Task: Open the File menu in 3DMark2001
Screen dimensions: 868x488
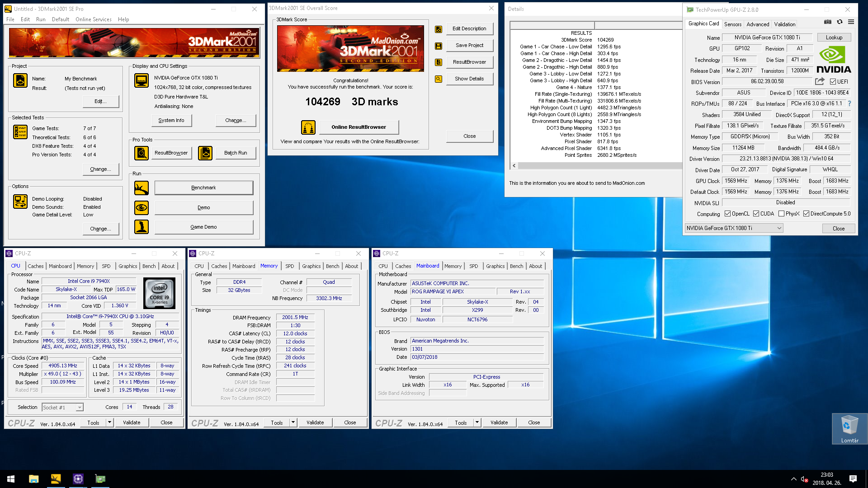Action: [10, 19]
